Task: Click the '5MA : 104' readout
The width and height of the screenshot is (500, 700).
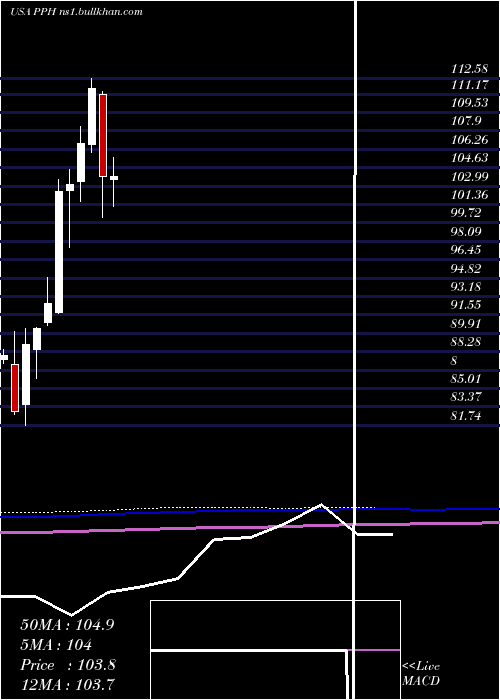Action: pos(56,645)
